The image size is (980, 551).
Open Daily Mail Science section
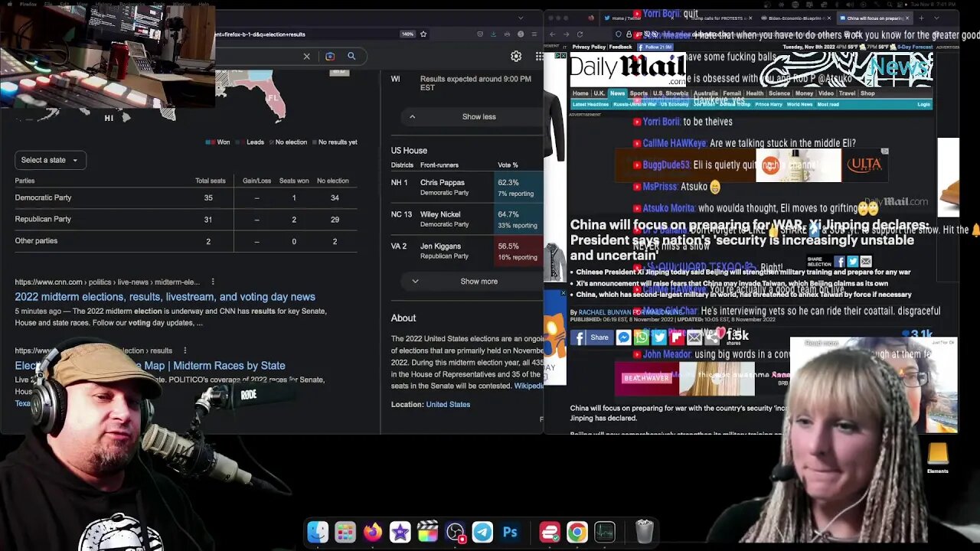[779, 93]
